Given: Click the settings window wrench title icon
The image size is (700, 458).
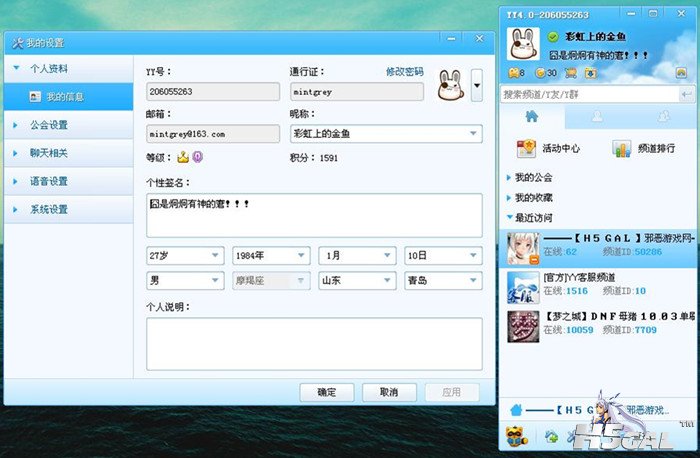Looking at the screenshot, I should pos(17,43).
